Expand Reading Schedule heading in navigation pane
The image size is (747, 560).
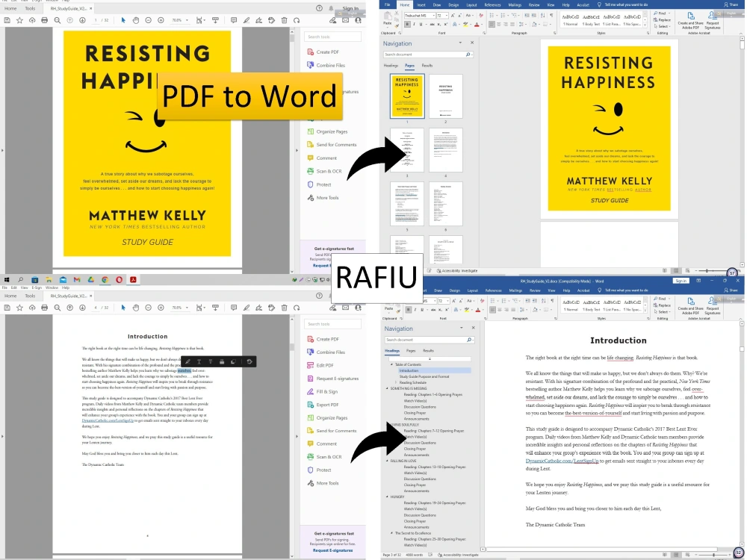pos(396,382)
